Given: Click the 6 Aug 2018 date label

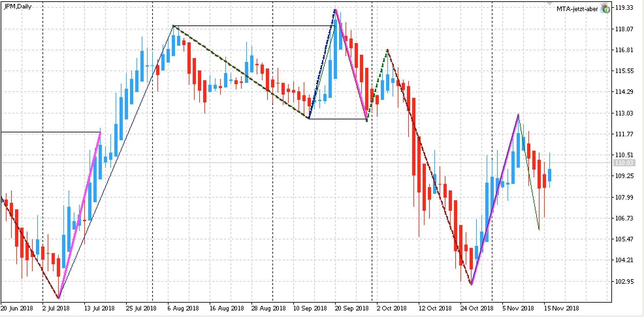Looking at the screenshot, I should [183, 308].
